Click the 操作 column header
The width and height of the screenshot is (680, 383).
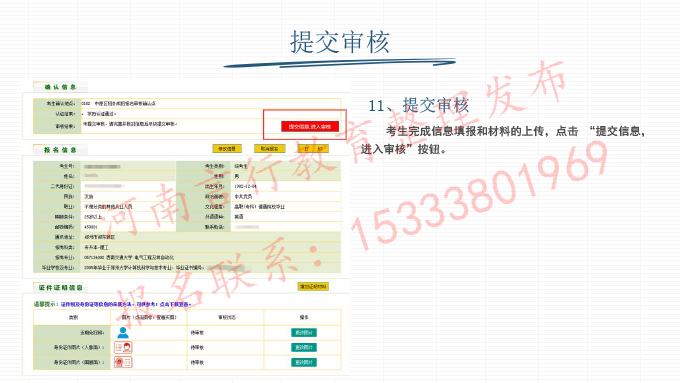pos(304,318)
